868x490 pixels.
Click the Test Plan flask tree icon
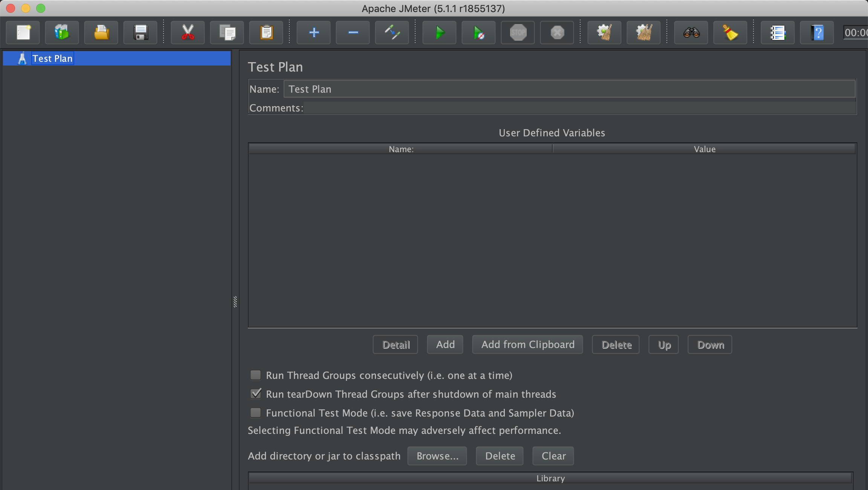click(22, 58)
